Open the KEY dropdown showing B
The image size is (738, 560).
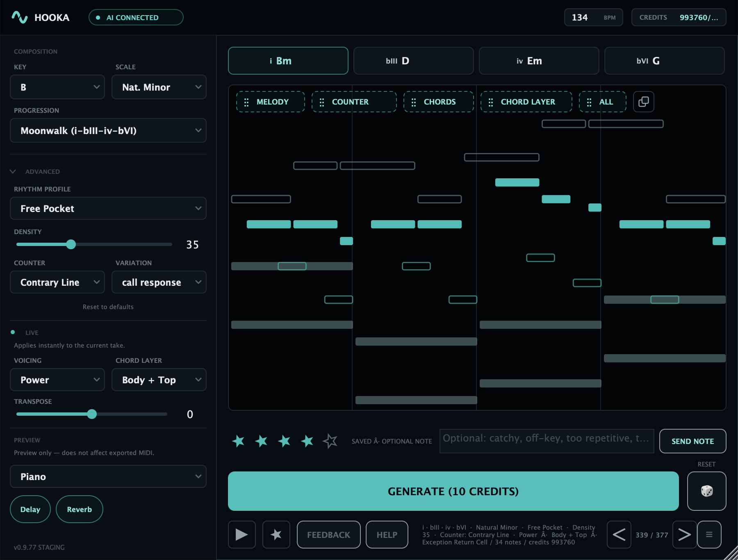tap(57, 87)
